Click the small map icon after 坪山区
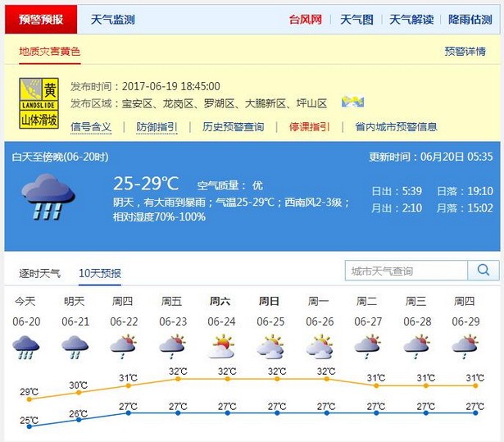Screen dimensions: 504x442 (352, 103)
